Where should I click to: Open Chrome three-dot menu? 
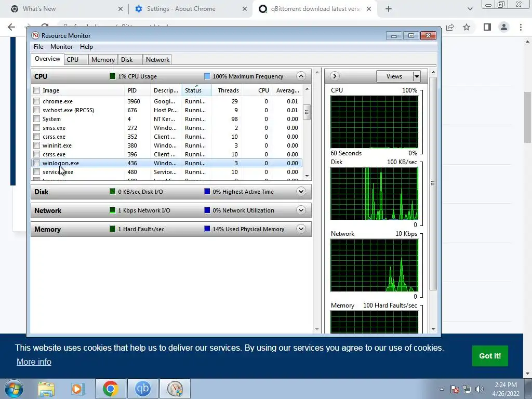tap(521, 27)
